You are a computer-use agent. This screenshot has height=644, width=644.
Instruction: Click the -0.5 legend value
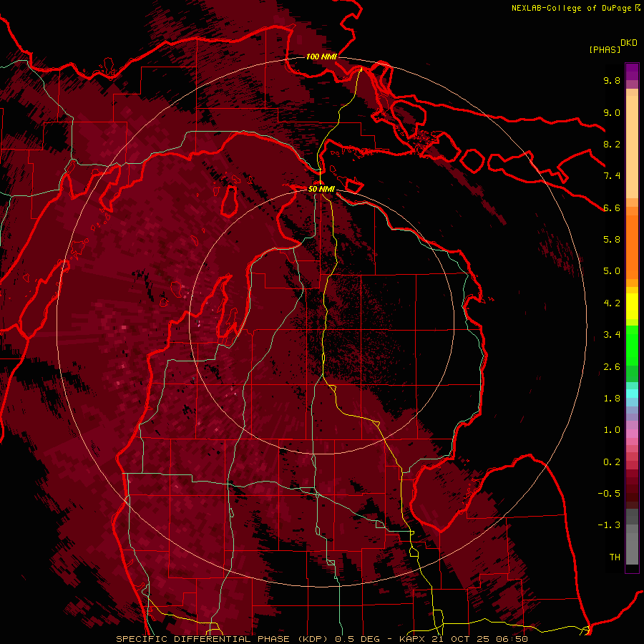(x=609, y=494)
